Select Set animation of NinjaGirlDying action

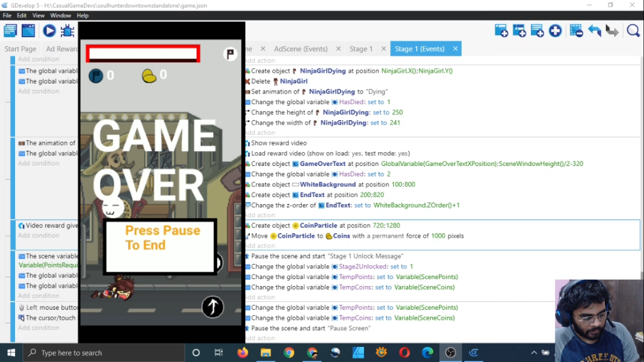pyautogui.click(x=316, y=91)
